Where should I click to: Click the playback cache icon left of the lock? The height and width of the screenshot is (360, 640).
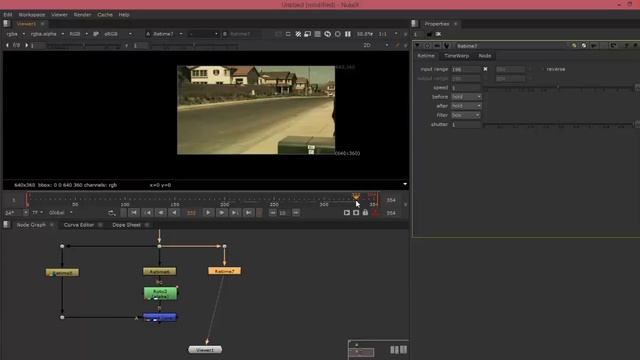pyautogui.click(x=356, y=213)
